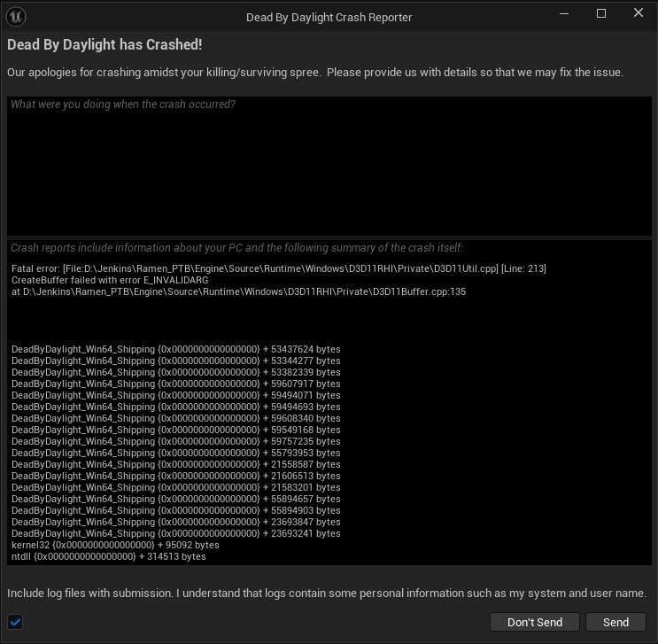
Task: Click the stack frame ending 23693241 bytes
Action: tap(175, 533)
